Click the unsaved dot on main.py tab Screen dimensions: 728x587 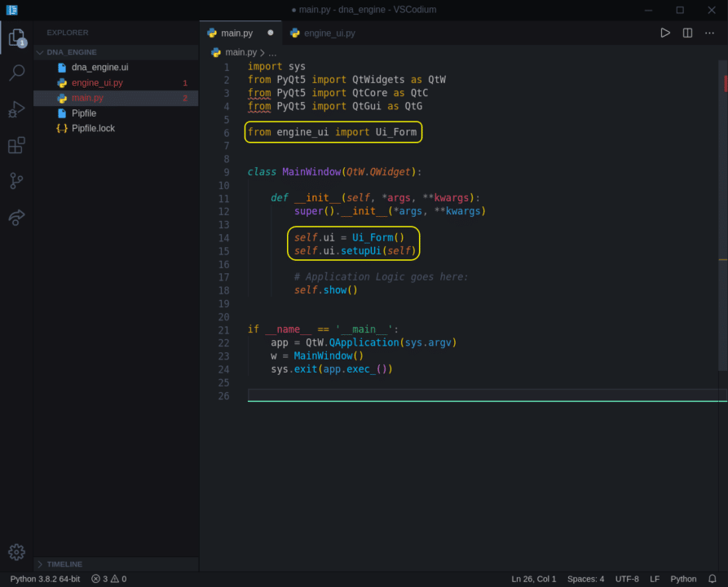point(271,33)
